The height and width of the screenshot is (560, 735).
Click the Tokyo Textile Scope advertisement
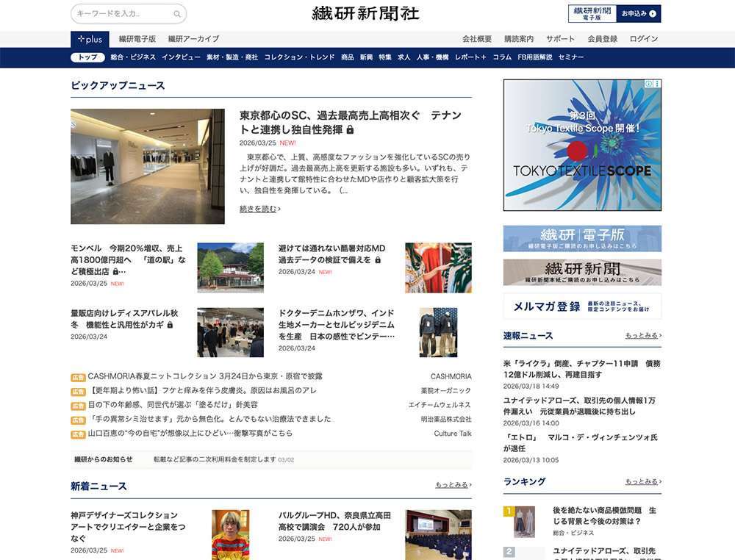(x=581, y=147)
